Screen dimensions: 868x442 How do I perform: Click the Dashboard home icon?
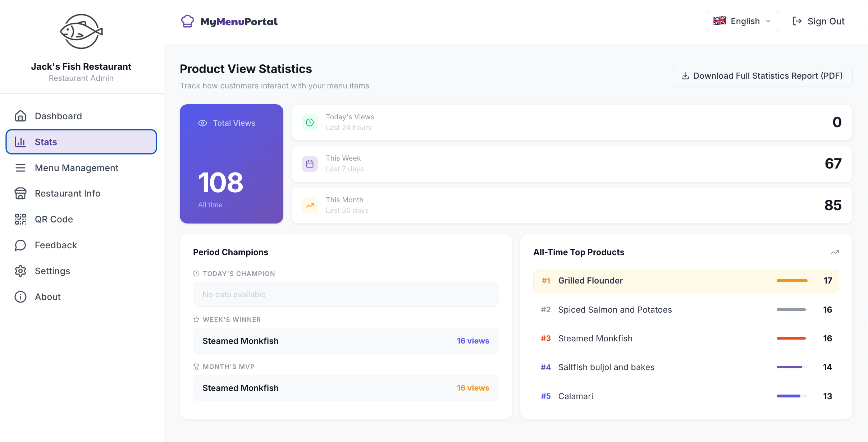pyautogui.click(x=20, y=116)
